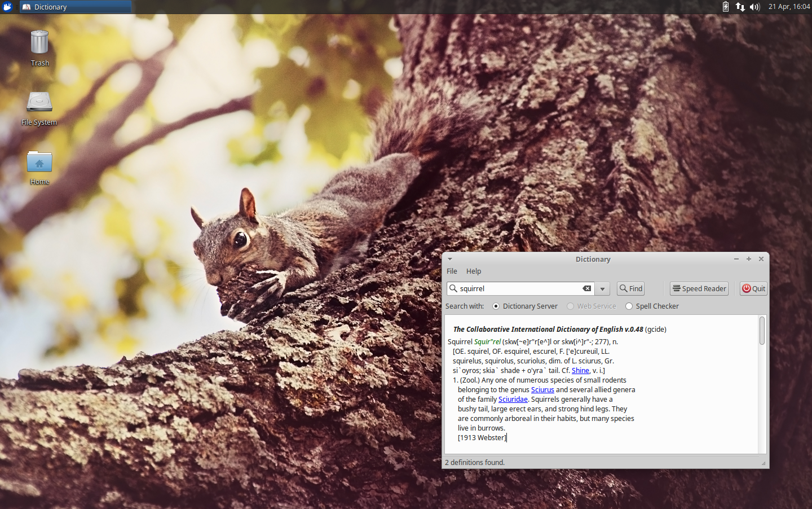Viewport: 812px width, 509px height.
Task: Follow the Sciuridae hyperlink in the definition
Action: [x=513, y=399]
